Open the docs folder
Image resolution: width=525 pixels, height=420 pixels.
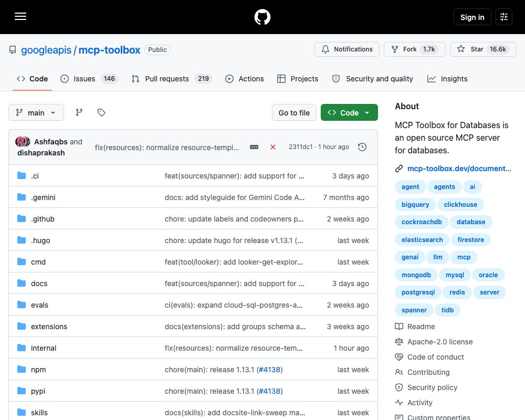(x=39, y=283)
